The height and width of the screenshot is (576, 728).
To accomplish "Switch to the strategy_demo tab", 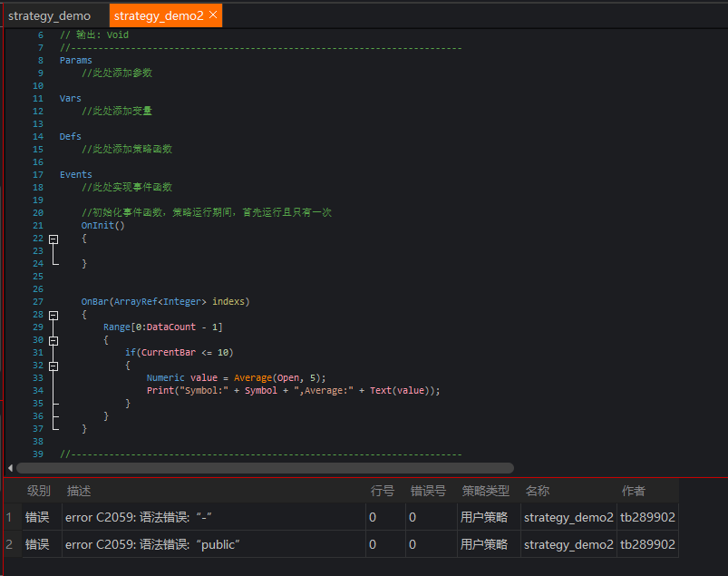I will (x=50, y=15).
